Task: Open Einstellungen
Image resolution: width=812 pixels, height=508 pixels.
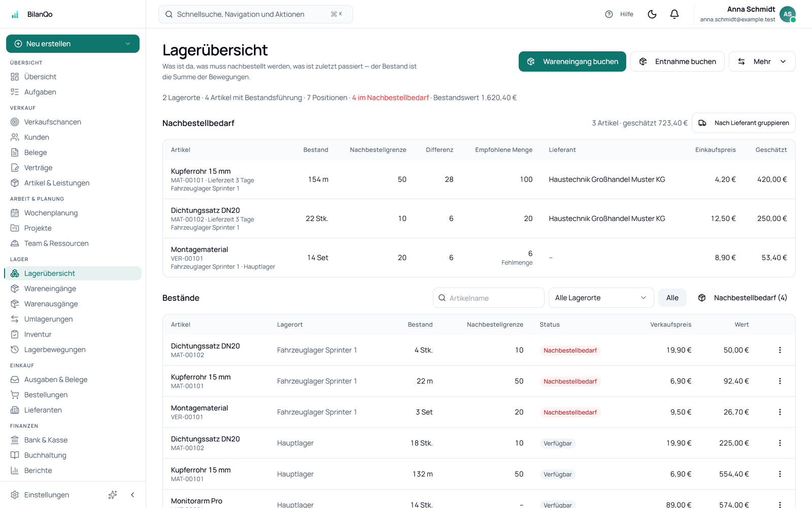Action: point(47,495)
